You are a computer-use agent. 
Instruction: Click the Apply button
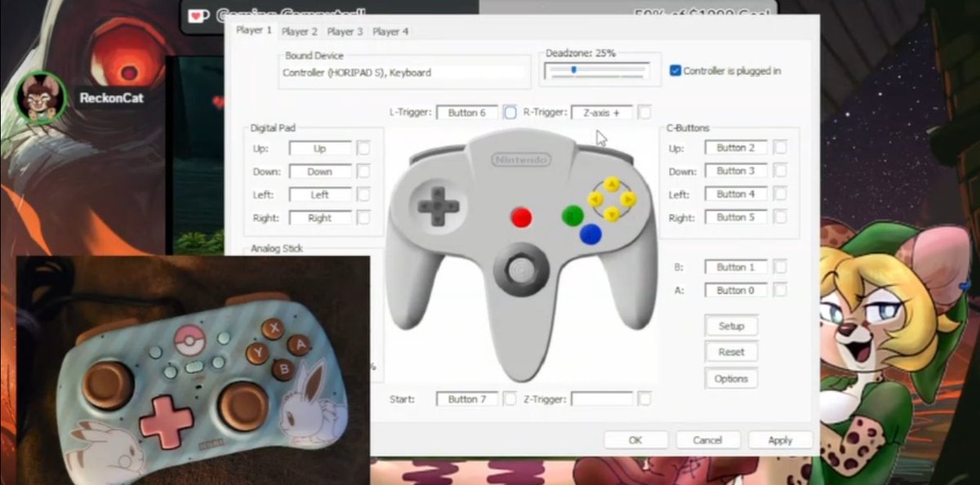(780, 440)
